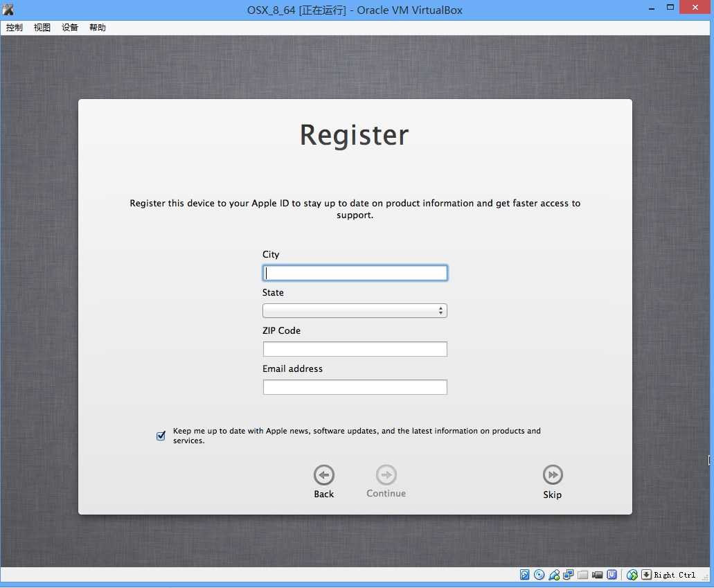The width and height of the screenshot is (714, 588).
Task: Open the 控制 menu
Action: point(14,27)
